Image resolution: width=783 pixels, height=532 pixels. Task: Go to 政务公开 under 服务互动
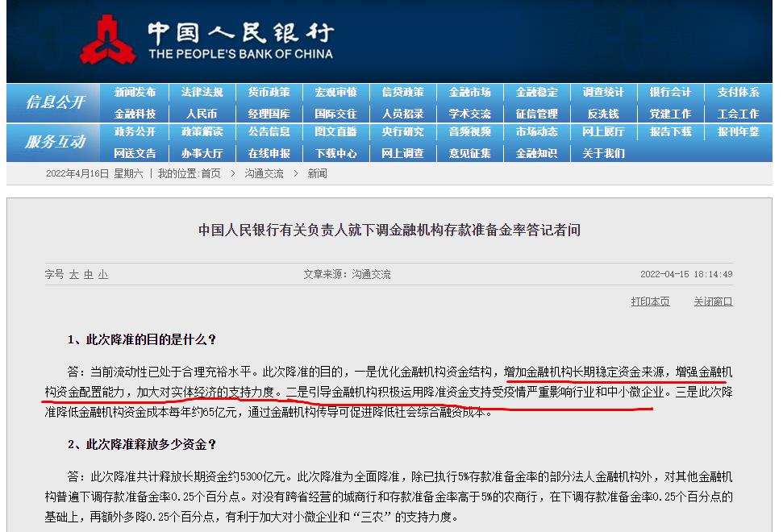pos(135,131)
